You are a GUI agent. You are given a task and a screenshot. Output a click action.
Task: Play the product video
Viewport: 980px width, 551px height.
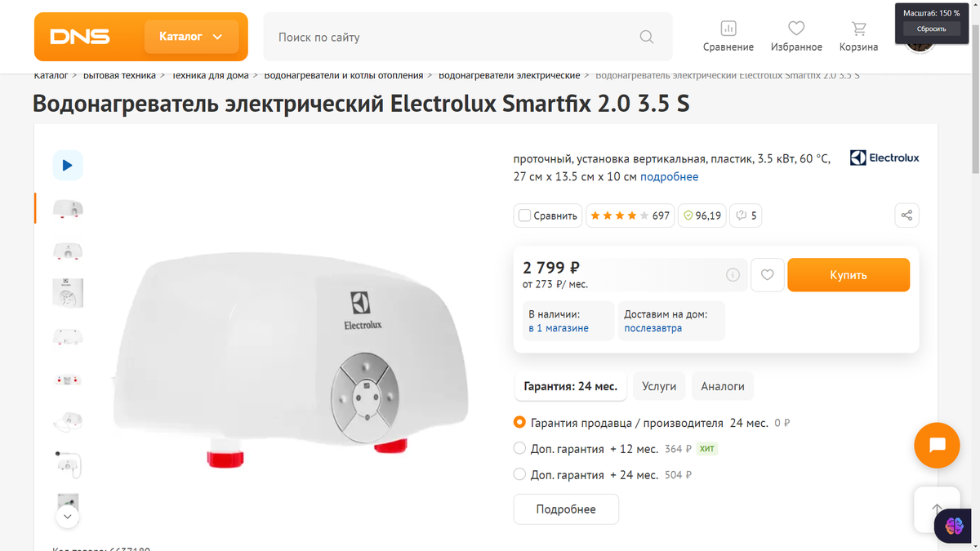67,165
